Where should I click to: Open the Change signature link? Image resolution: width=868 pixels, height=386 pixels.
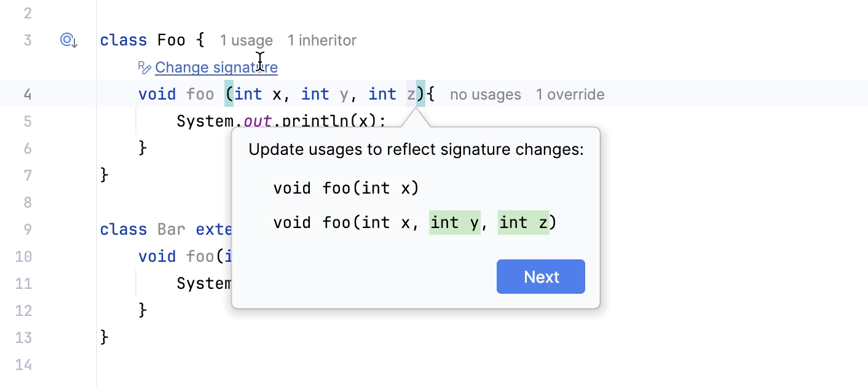[216, 67]
